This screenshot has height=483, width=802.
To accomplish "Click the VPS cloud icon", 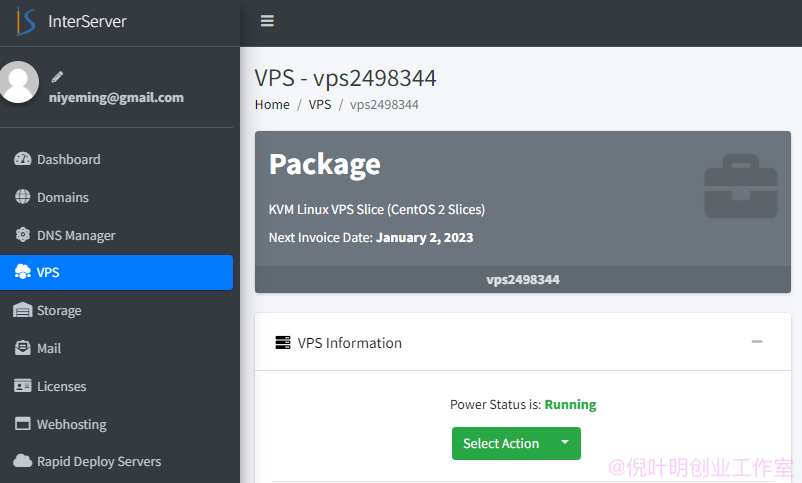I will [x=23, y=272].
